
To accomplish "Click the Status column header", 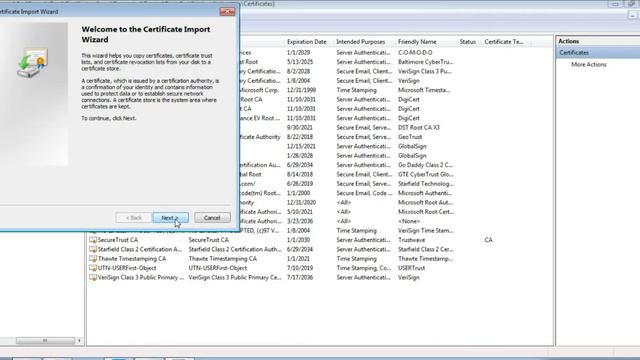I will click(x=468, y=42).
